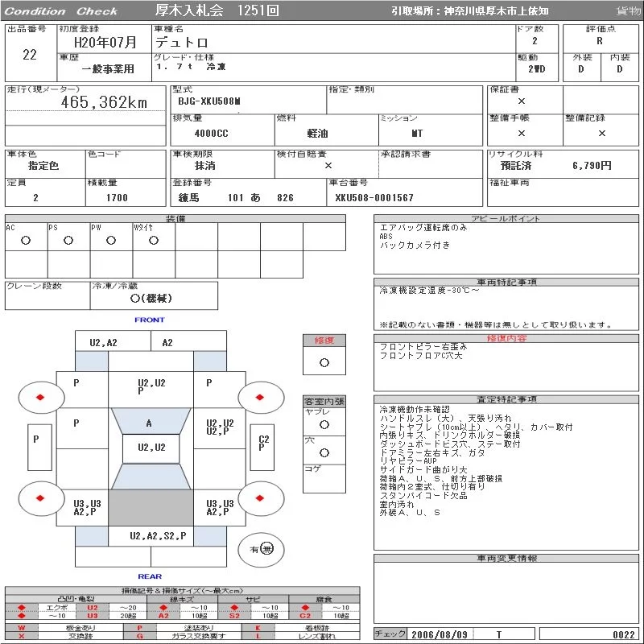Click the fuel type 軽油
The image size is (644, 644).
click(x=317, y=134)
